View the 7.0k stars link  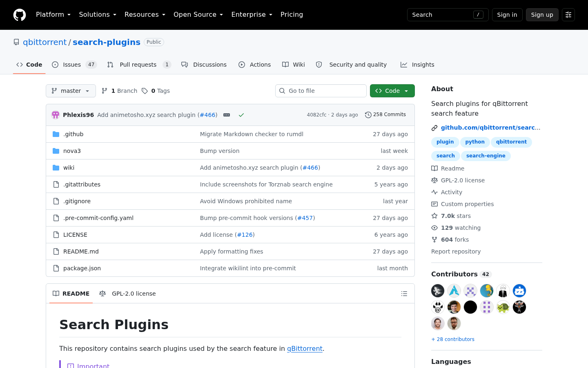[x=451, y=216]
